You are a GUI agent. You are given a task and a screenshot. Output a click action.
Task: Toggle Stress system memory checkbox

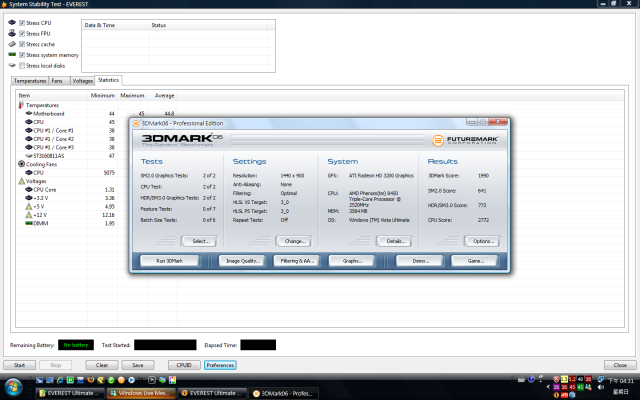[22, 55]
